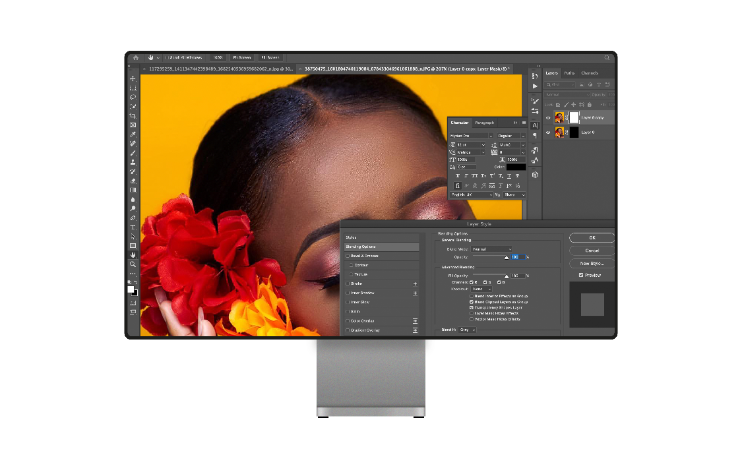
Task: Select the Clone Stamp tool
Action: click(133, 162)
